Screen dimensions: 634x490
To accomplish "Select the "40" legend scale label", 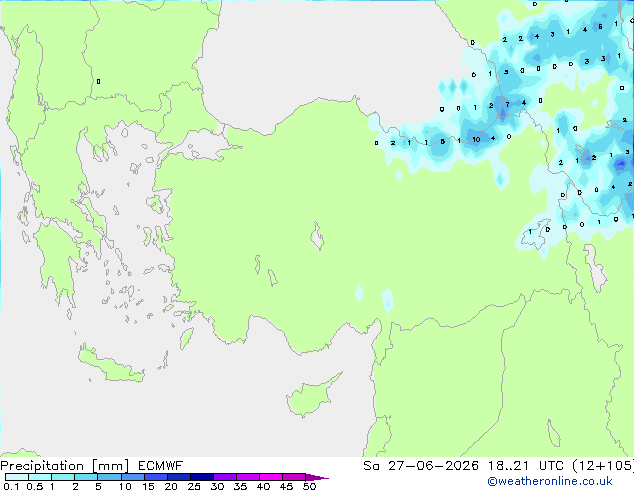I will 263,486.
